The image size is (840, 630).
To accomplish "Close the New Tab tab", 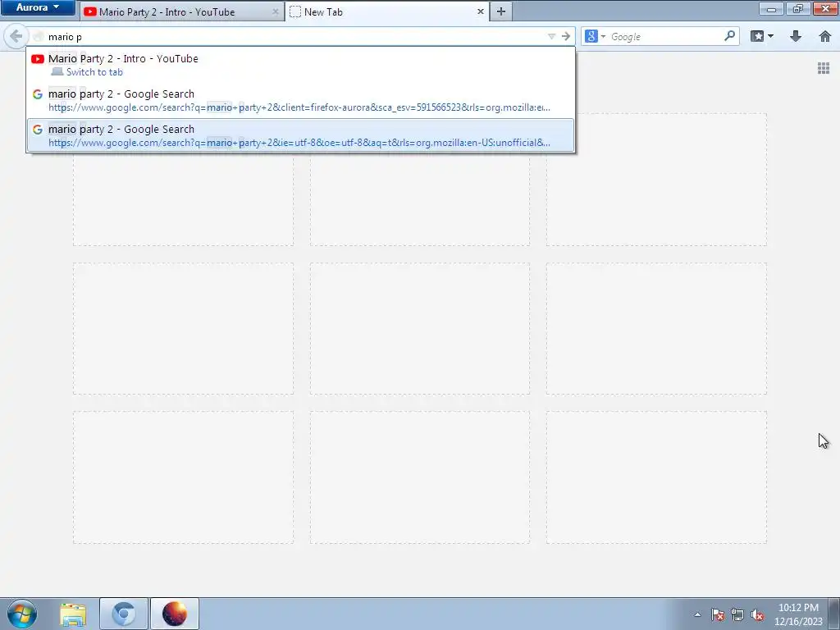I will [x=480, y=11].
